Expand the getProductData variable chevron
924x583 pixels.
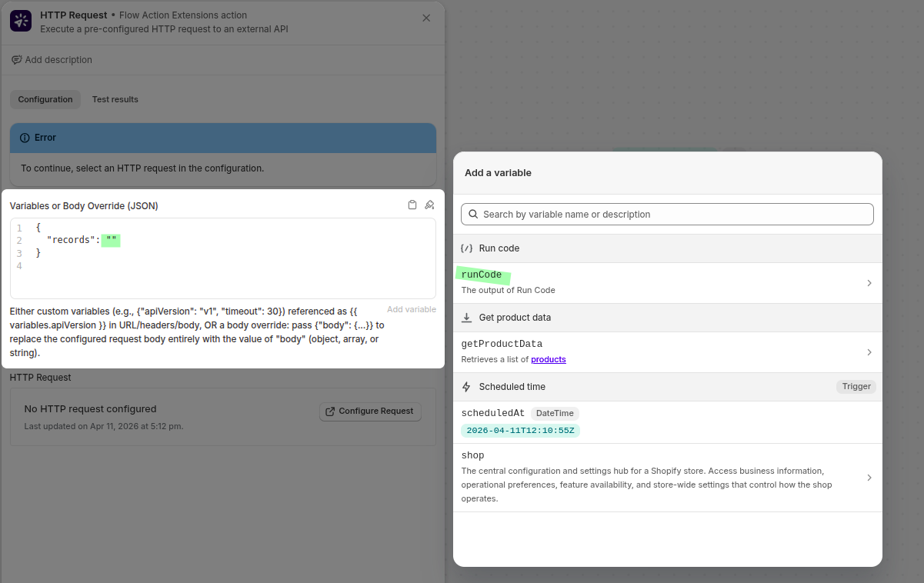tap(869, 352)
